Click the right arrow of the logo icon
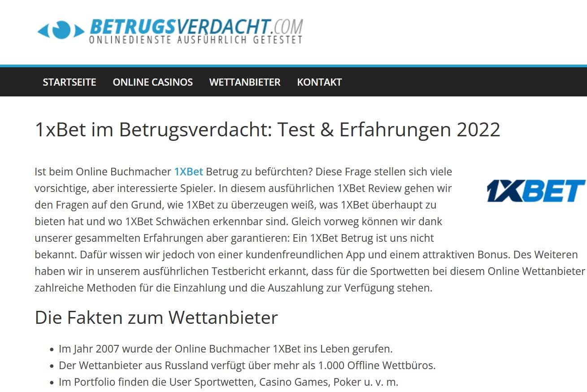 79,31
